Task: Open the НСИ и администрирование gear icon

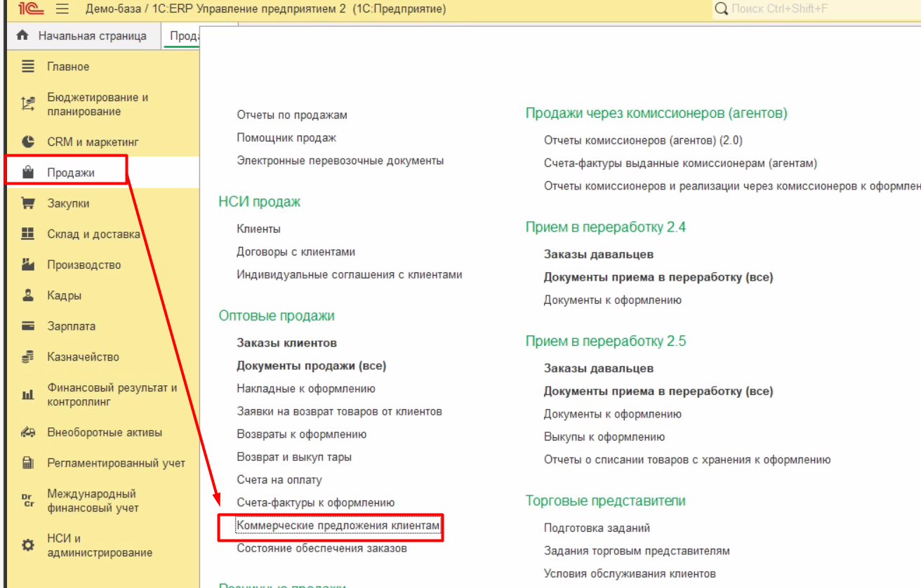Action: click(28, 545)
